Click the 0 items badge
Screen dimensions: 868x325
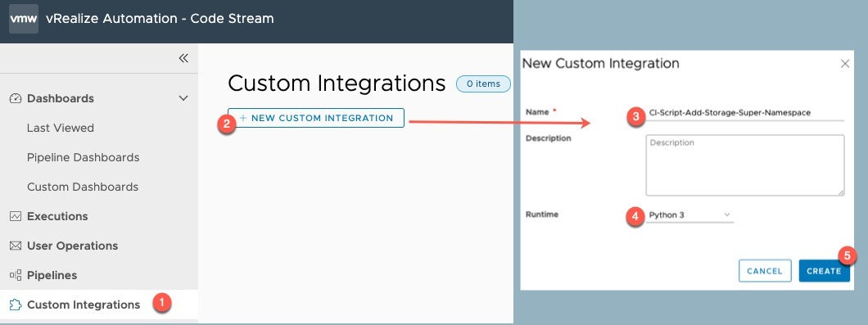pyautogui.click(x=483, y=84)
